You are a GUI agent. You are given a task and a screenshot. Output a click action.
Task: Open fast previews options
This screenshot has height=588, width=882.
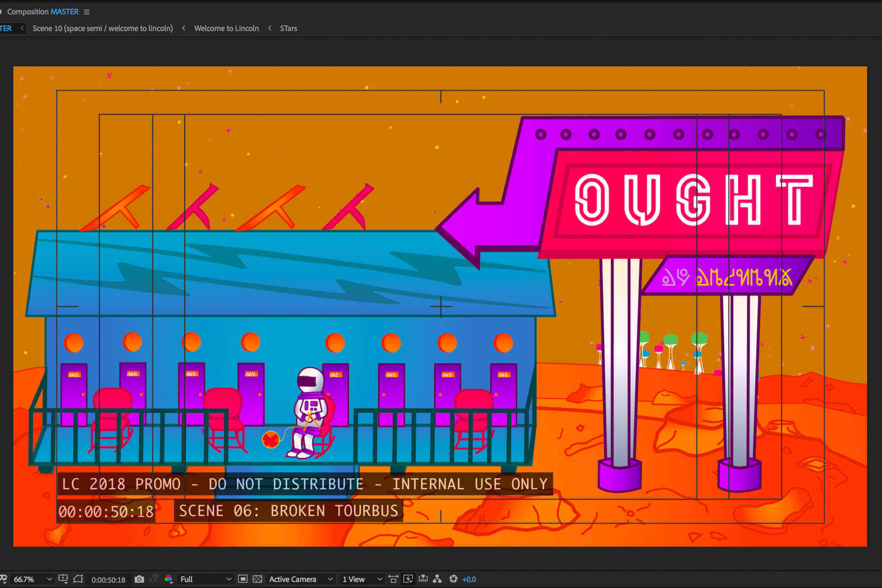(x=408, y=579)
